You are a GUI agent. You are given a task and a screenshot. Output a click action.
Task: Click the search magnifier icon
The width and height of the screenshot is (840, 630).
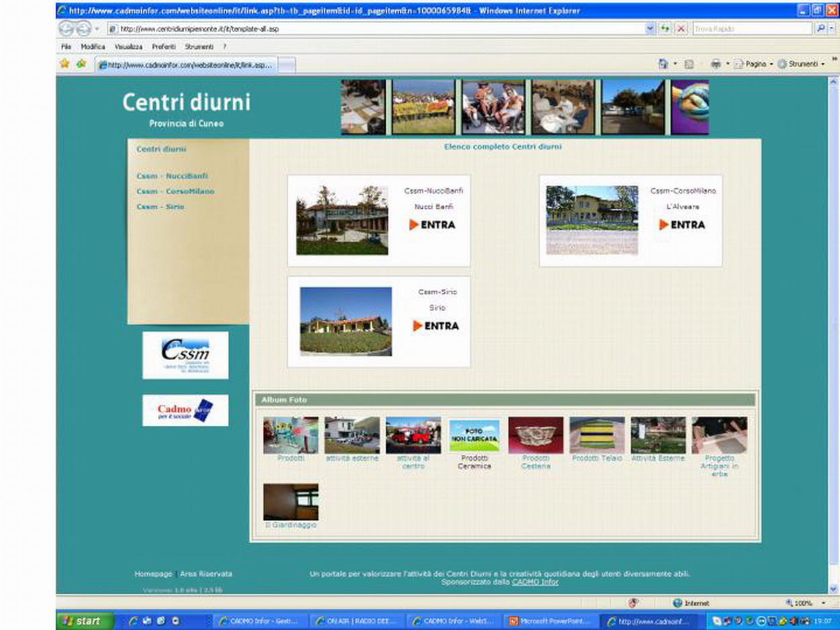coord(821,29)
